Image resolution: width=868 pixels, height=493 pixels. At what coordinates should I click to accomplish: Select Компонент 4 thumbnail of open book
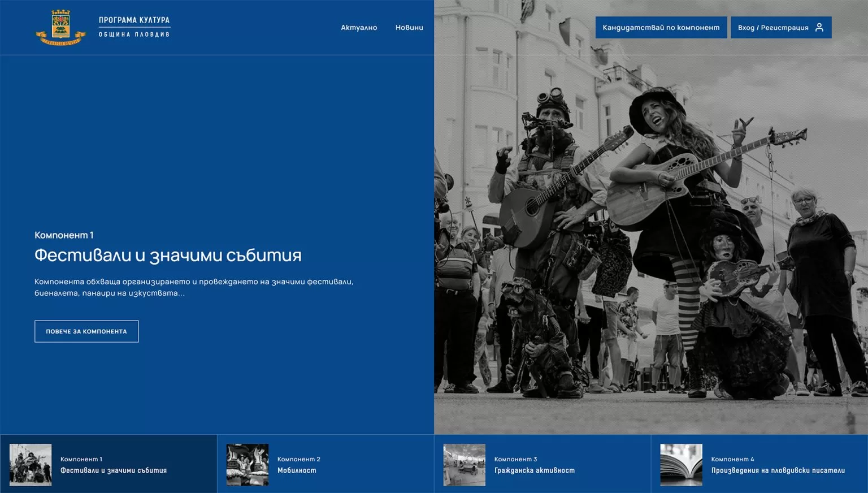682,465
